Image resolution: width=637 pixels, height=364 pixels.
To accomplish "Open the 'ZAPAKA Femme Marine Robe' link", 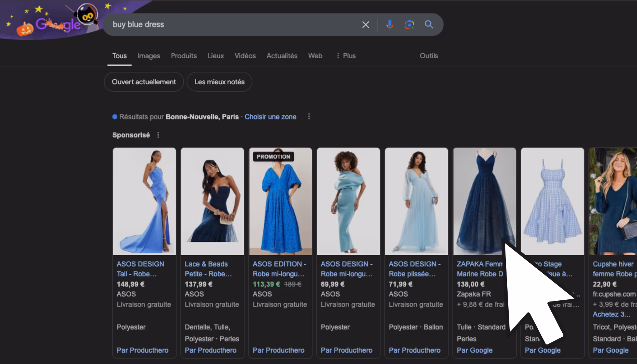I will 480,269.
